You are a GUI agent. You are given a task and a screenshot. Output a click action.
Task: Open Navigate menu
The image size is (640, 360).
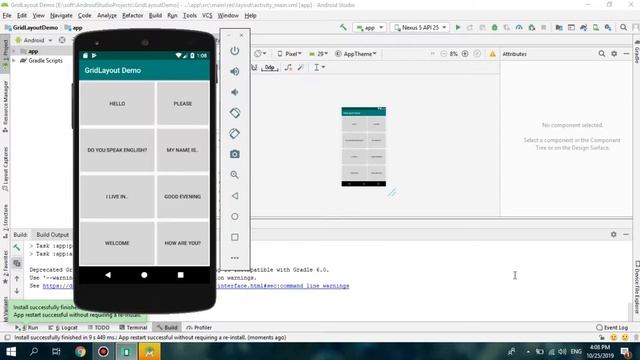(x=61, y=16)
